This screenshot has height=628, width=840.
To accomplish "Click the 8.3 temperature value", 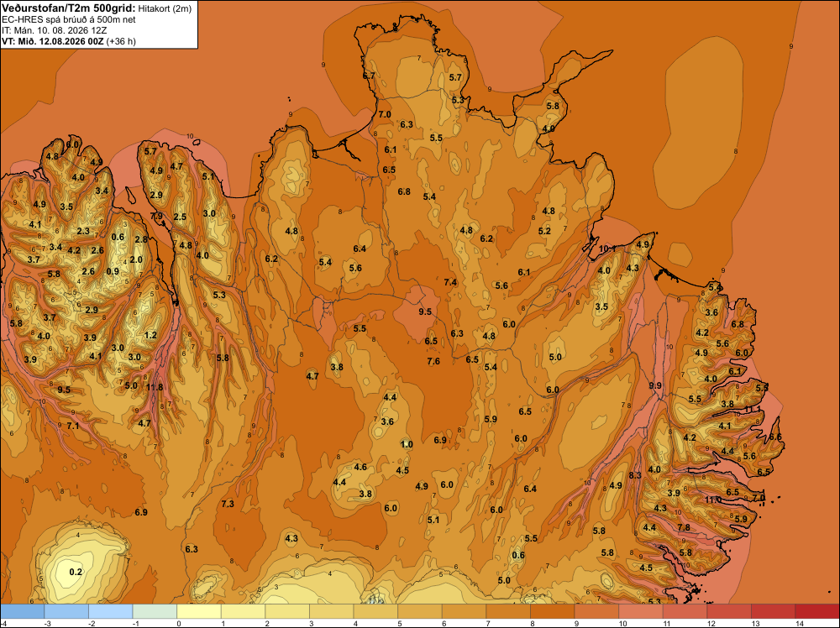I will 635,475.
